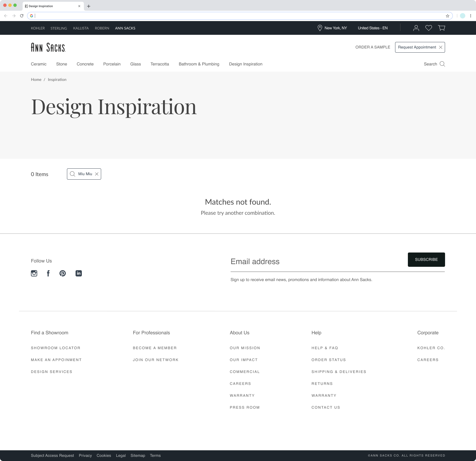Change location New York, NY
The height and width of the screenshot is (461, 476).
click(336, 28)
